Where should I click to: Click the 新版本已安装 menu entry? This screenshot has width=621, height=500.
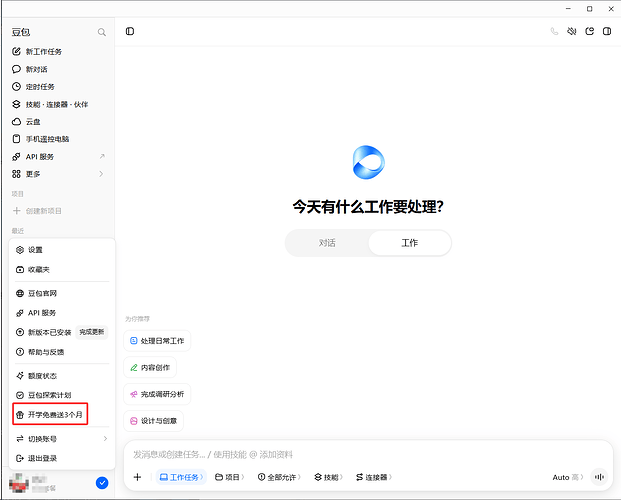44,332
